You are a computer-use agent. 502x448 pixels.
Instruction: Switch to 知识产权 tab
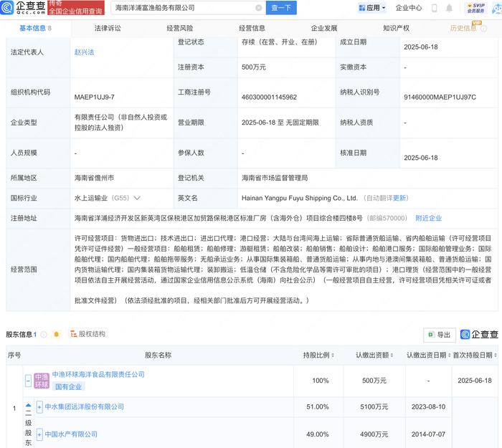397,28
